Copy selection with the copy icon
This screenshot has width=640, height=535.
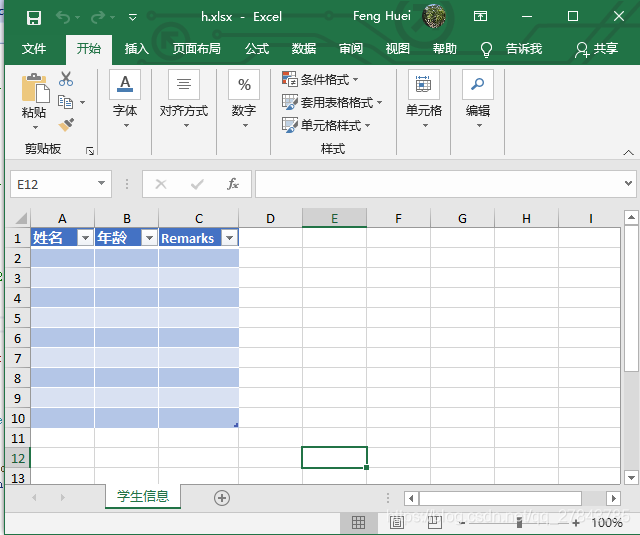65,102
